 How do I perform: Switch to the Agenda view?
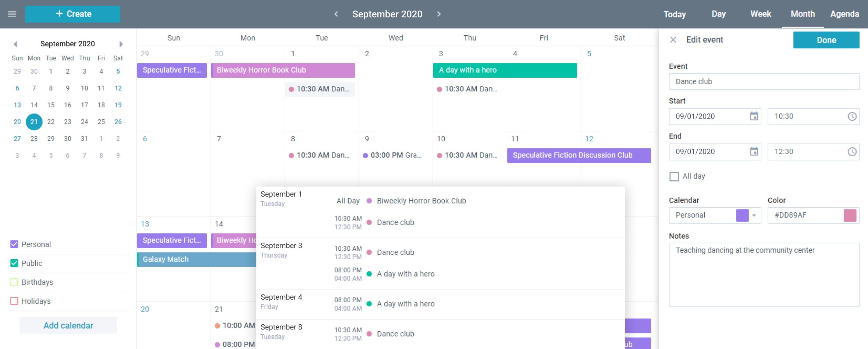pyautogui.click(x=844, y=14)
